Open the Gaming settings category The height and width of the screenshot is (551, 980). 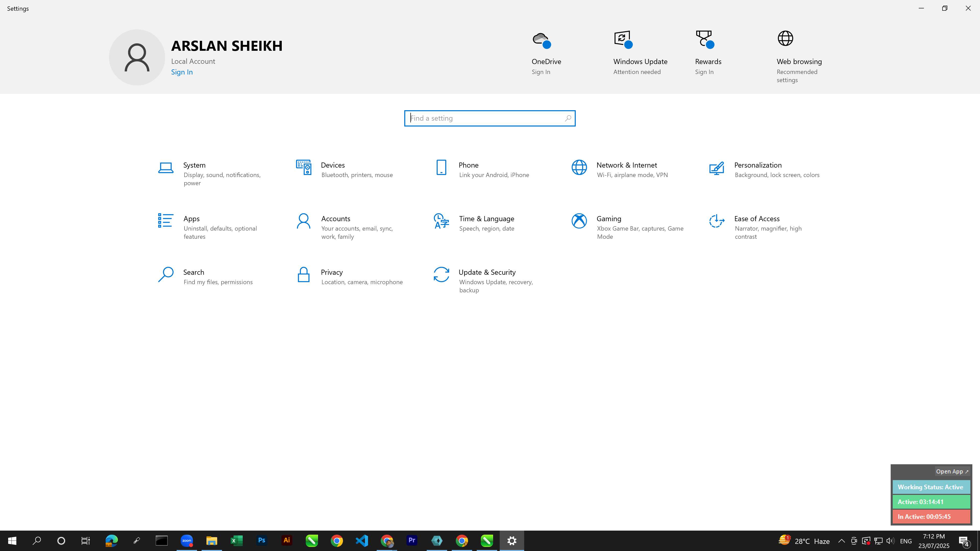[628, 227]
